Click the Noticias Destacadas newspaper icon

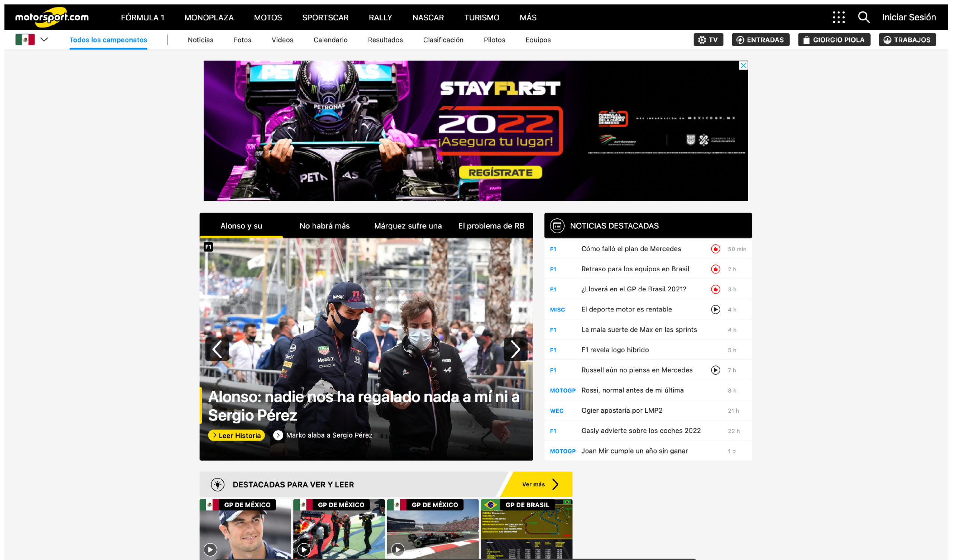click(x=557, y=226)
